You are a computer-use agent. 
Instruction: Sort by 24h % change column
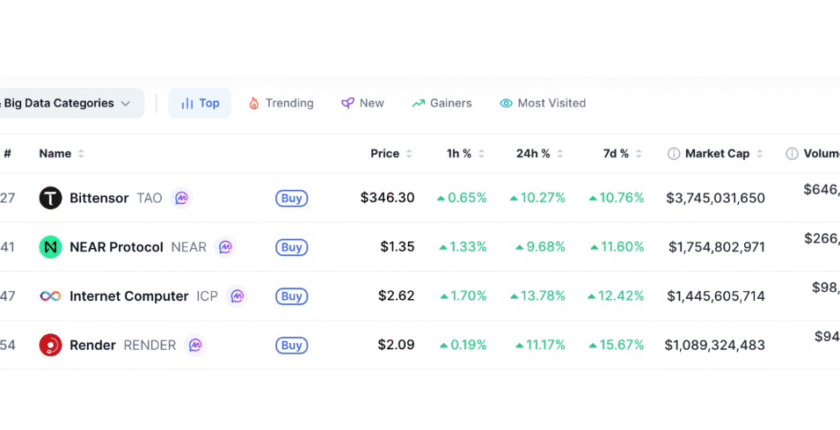pos(539,154)
